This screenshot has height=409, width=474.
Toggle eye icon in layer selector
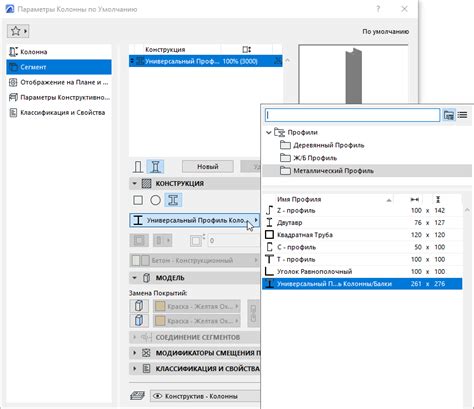pyautogui.click(x=157, y=396)
